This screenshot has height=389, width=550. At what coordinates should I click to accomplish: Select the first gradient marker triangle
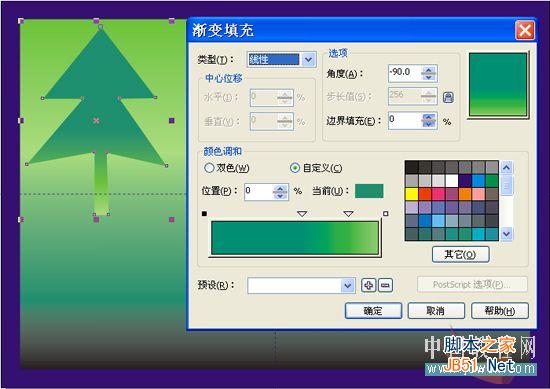(x=302, y=214)
